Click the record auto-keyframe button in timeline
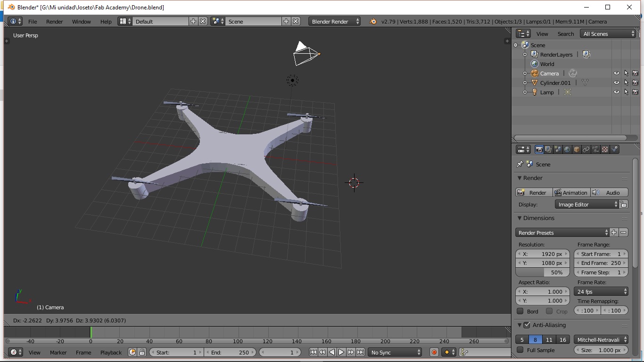 coord(434,352)
